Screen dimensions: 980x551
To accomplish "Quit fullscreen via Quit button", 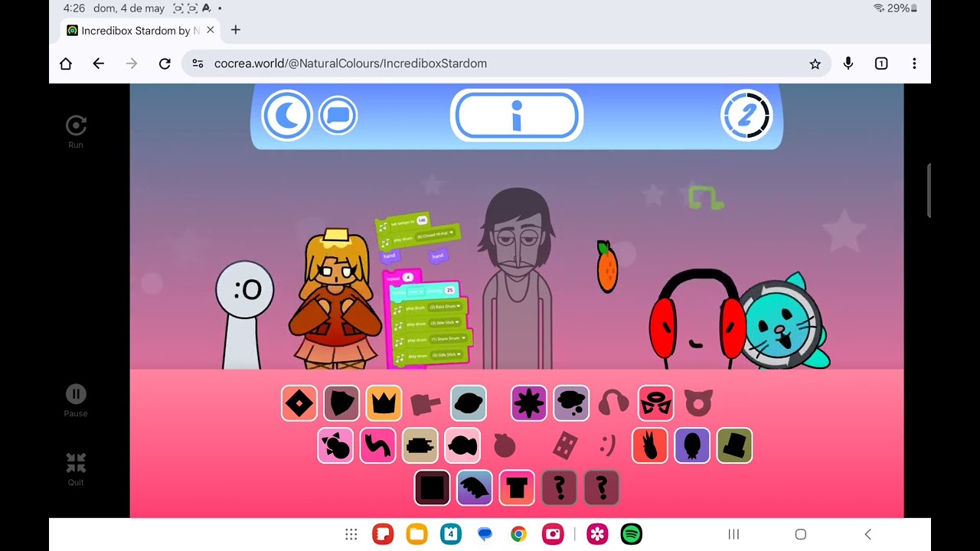I will pyautogui.click(x=76, y=468).
